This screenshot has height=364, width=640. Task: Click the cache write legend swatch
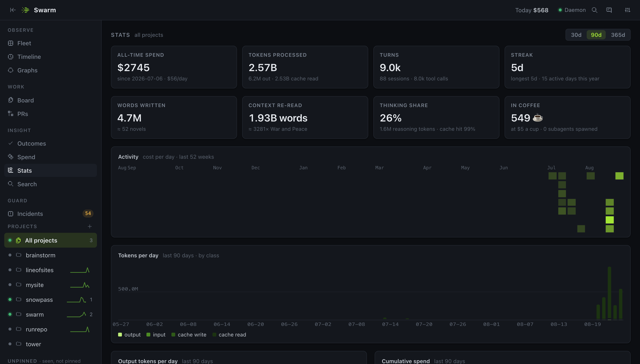pos(173,335)
